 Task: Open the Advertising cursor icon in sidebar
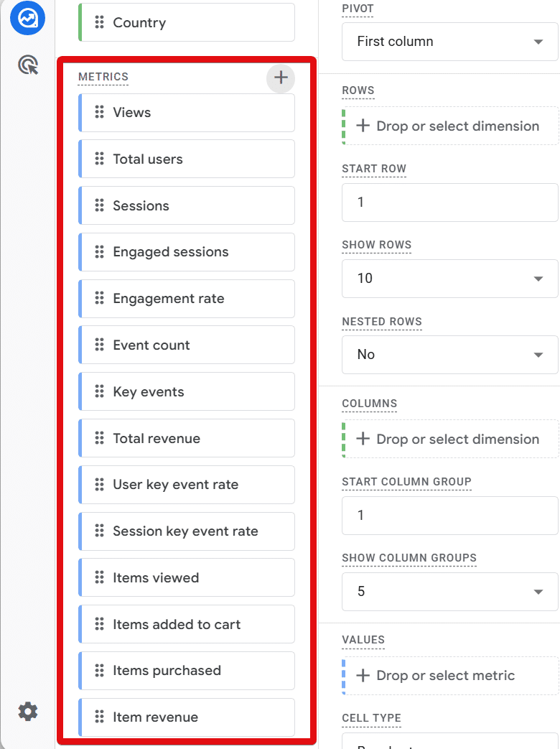[x=28, y=65]
